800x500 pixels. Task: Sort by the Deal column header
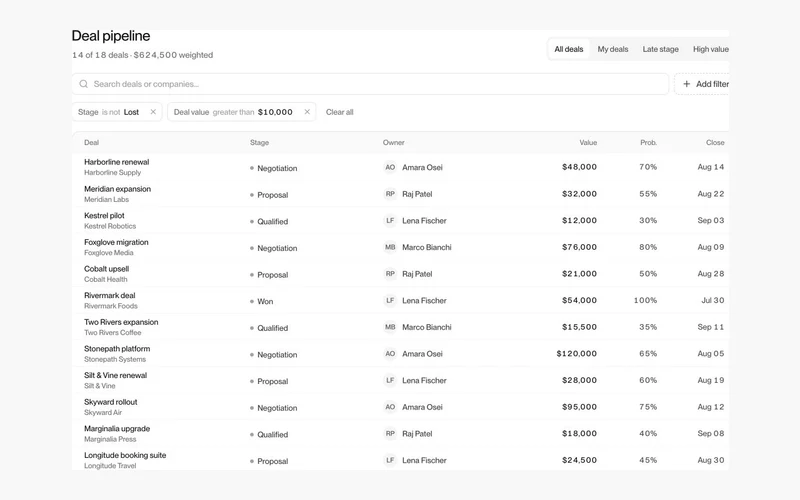91,142
